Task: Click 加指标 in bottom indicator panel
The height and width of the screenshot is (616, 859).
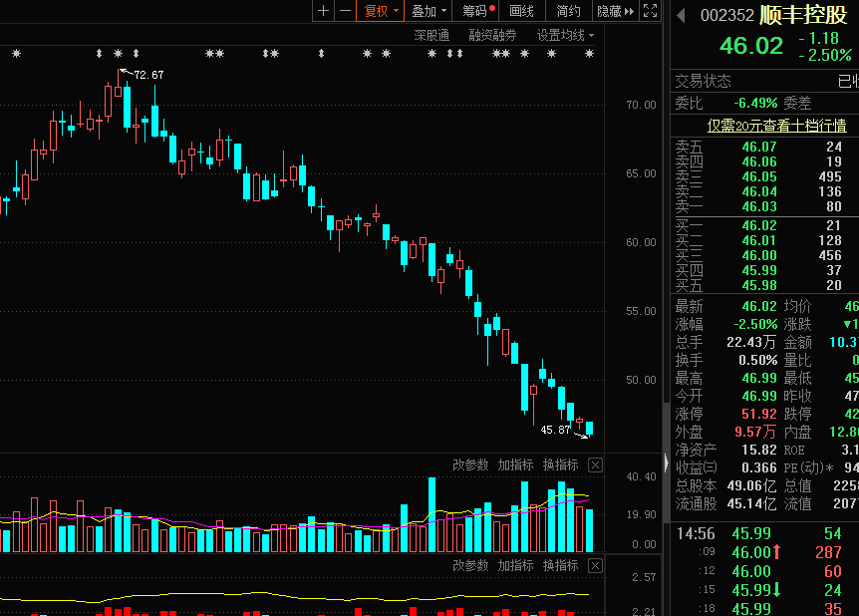Action: (x=515, y=565)
